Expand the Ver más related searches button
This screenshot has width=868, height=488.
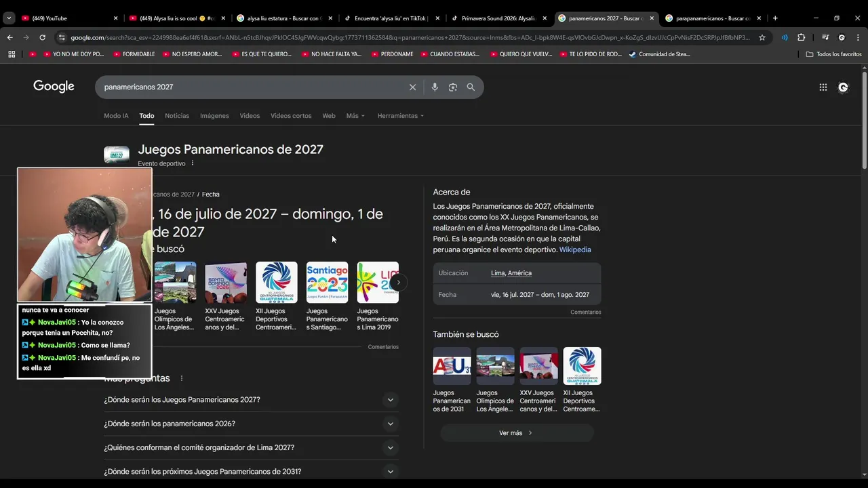[517, 433]
